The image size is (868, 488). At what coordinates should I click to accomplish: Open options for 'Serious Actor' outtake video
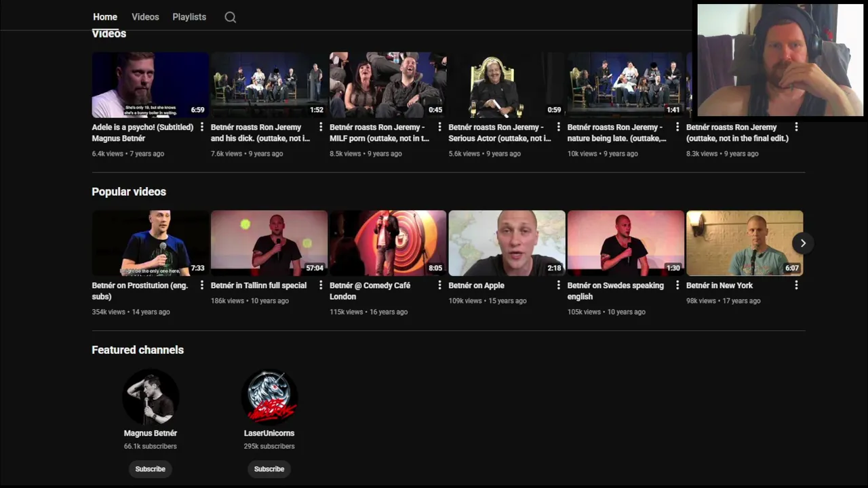tap(559, 127)
